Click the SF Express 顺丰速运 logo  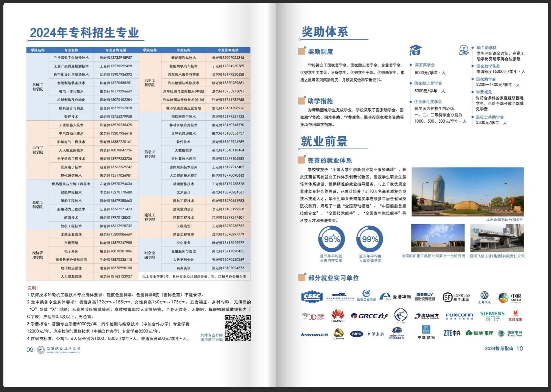tap(457, 297)
